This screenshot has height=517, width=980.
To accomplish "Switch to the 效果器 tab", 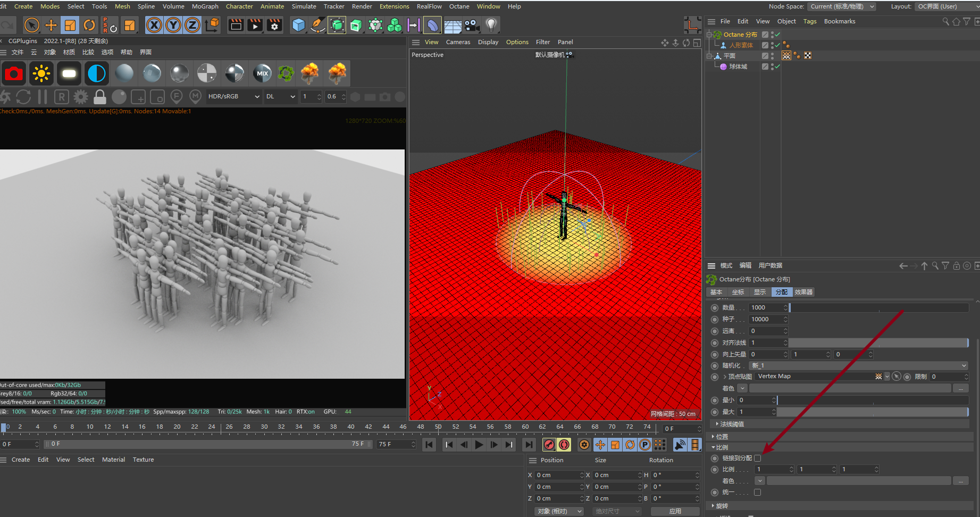I will coord(803,292).
